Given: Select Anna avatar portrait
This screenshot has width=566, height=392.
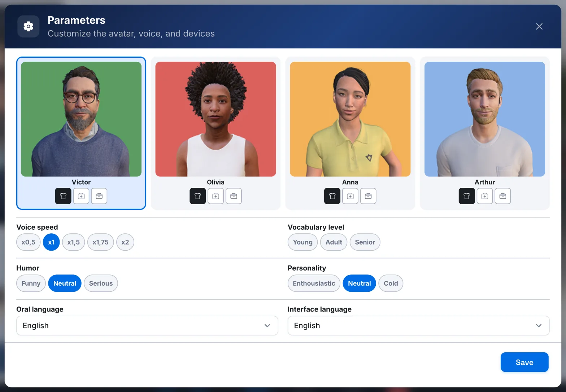Looking at the screenshot, I should click(350, 119).
